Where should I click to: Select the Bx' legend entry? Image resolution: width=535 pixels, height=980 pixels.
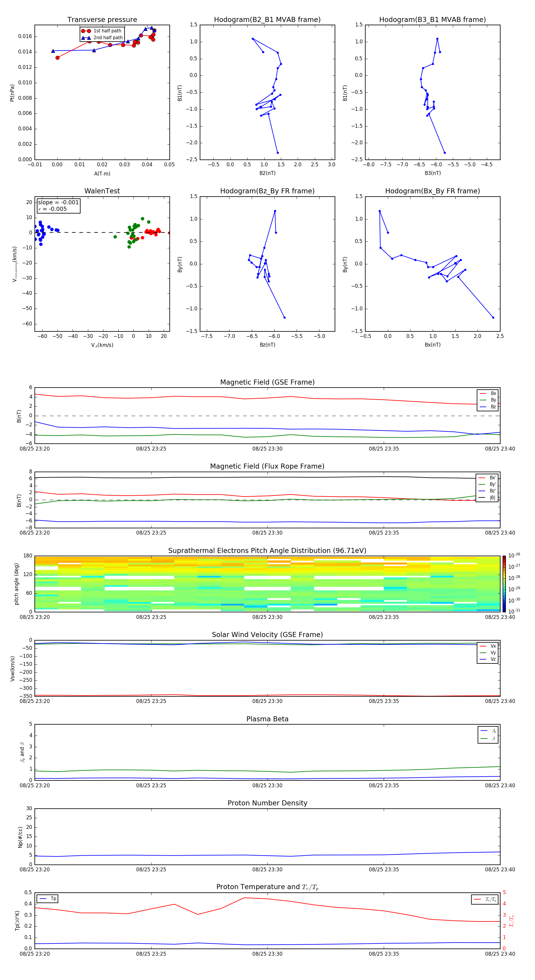[x=487, y=478]
